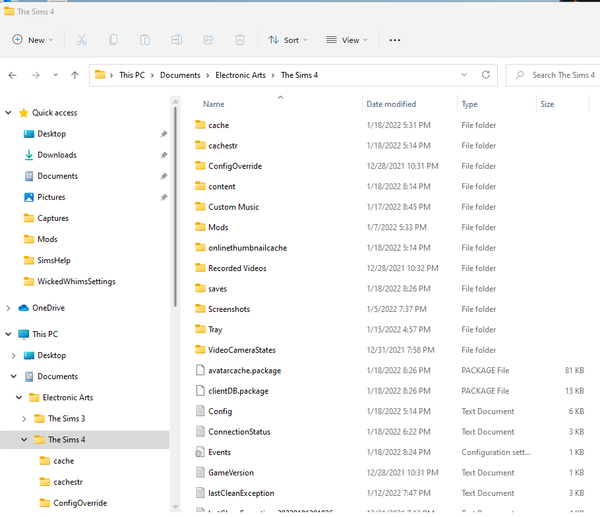Open the recent locations dropdown arrow
Image resolution: width=600 pixels, height=517 pixels.
tap(55, 75)
